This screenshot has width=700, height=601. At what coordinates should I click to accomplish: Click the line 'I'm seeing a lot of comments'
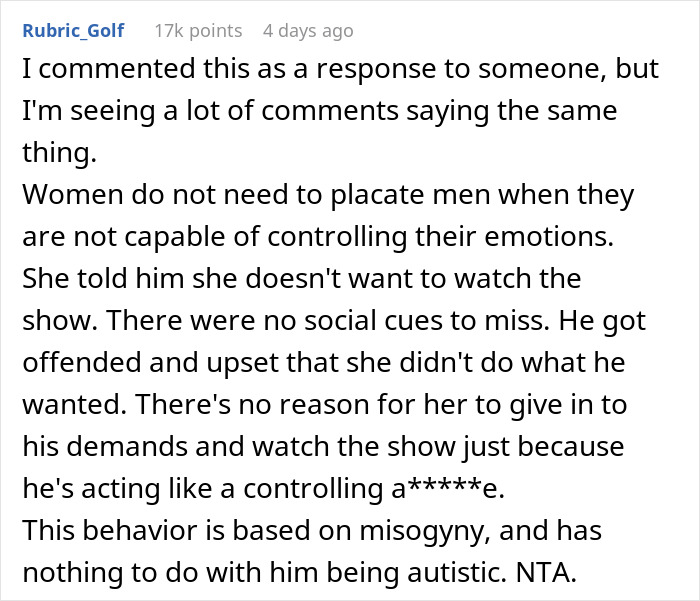coord(319,112)
